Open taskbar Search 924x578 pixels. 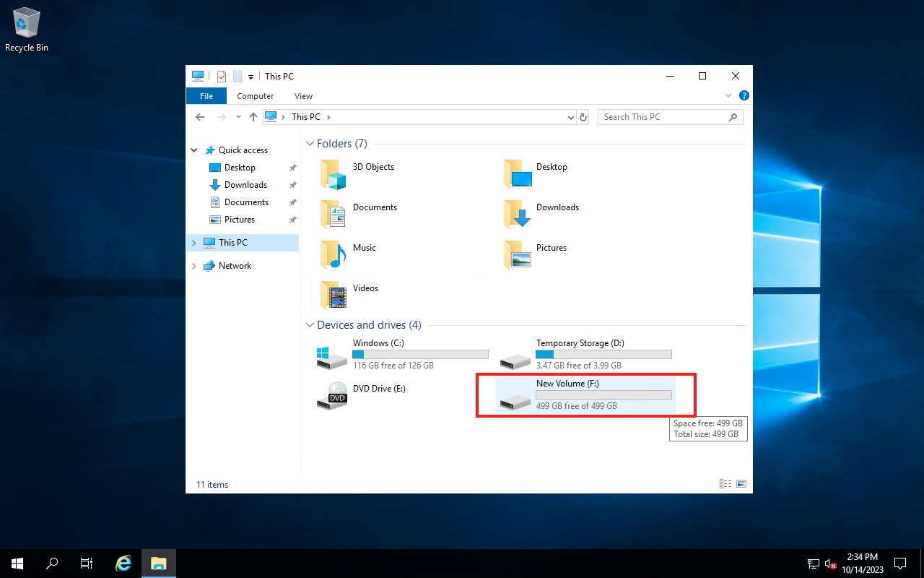pos(52,564)
